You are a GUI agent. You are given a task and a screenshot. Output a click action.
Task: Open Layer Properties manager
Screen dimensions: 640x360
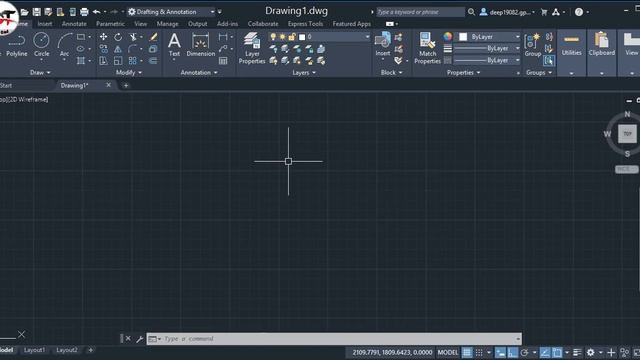coord(252,48)
